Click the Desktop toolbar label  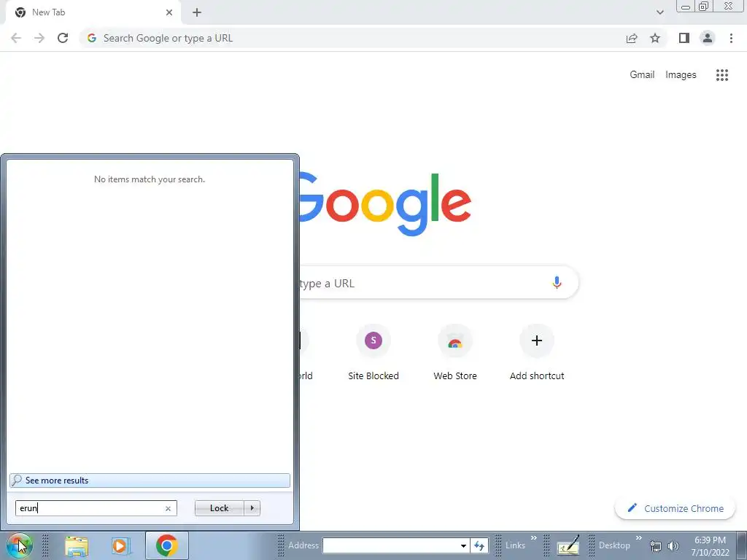[x=614, y=545]
